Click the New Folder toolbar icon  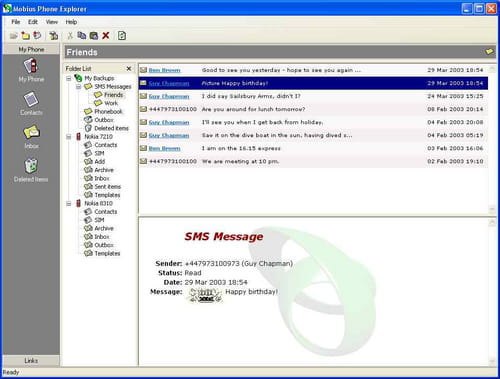[25, 35]
